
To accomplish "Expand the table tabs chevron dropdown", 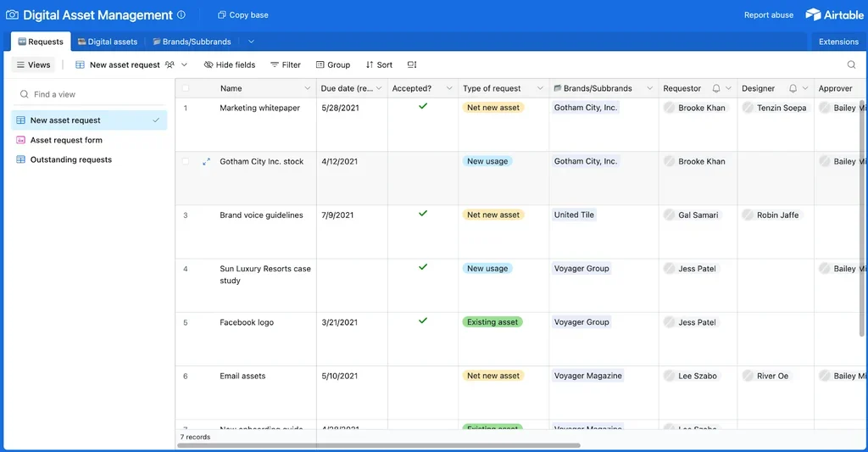I will pyautogui.click(x=251, y=42).
